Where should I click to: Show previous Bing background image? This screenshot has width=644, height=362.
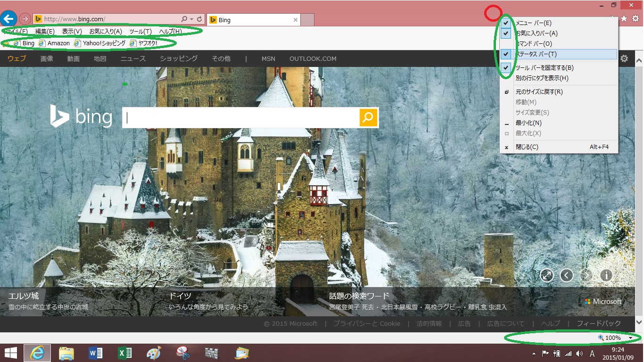click(567, 275)
